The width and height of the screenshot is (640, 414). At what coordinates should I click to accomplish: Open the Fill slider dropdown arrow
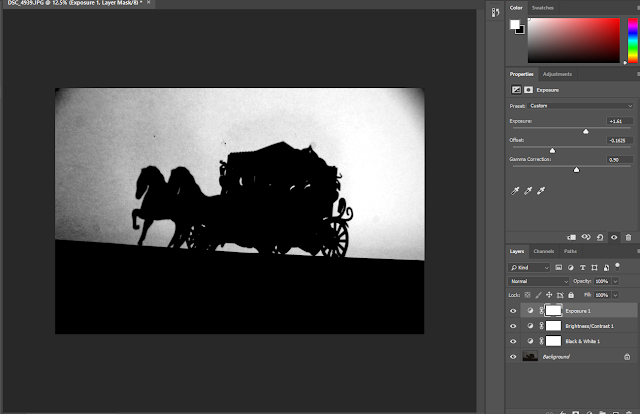tap(616, 295)
